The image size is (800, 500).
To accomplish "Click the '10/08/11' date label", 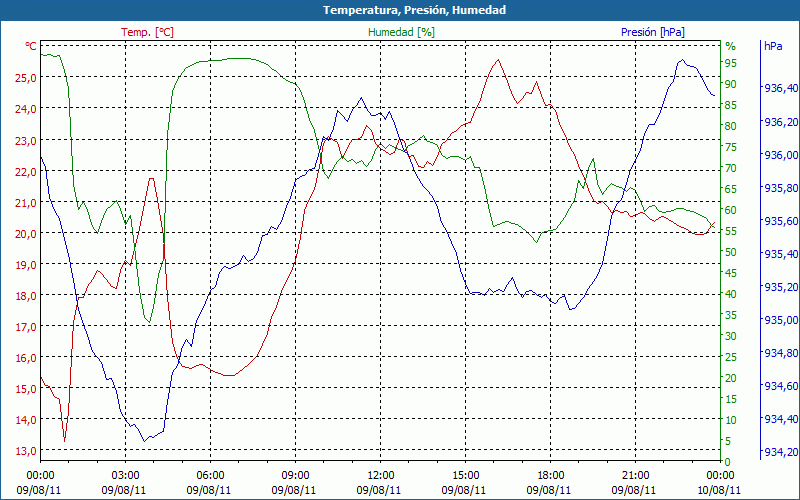I will pyautogui.click(x=719, y=490).
